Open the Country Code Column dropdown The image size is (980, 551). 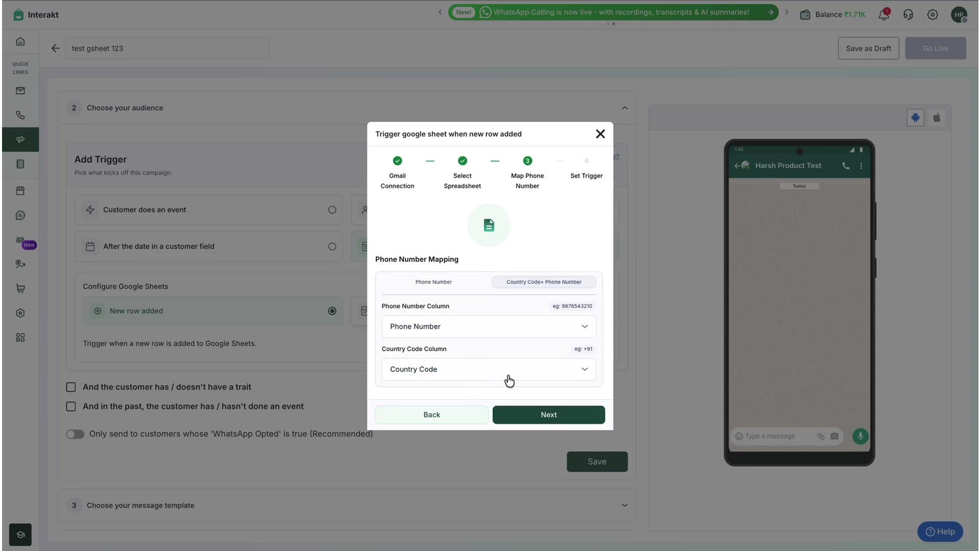488,369
